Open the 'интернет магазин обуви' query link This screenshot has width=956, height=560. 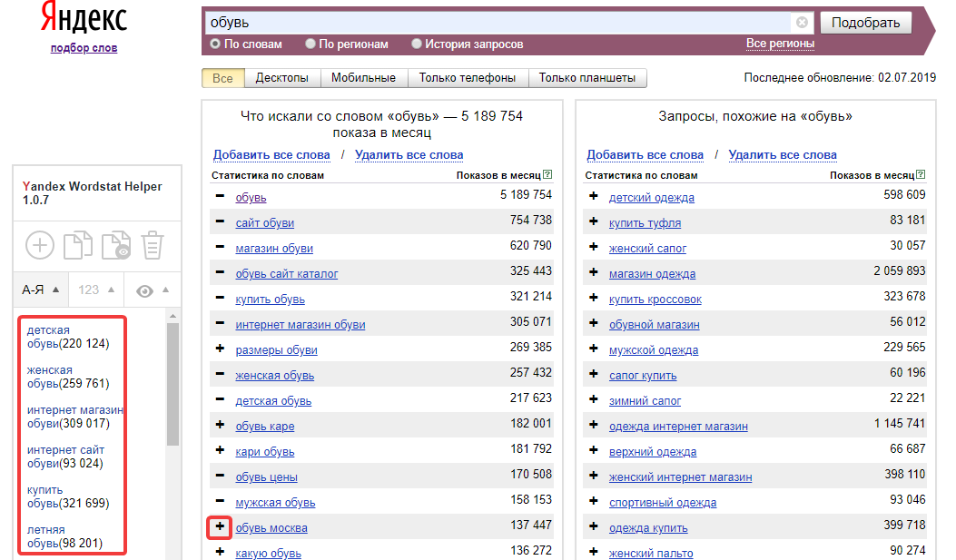tap(300, 325)
